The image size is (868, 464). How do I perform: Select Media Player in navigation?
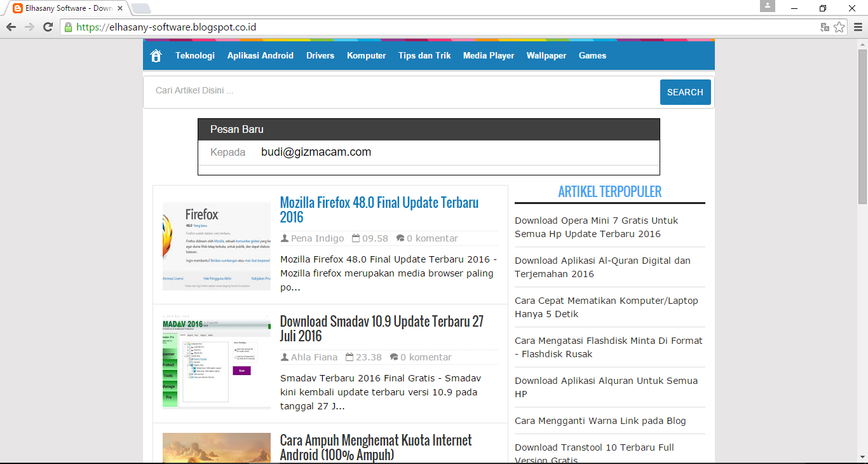[x=489, y=55]
